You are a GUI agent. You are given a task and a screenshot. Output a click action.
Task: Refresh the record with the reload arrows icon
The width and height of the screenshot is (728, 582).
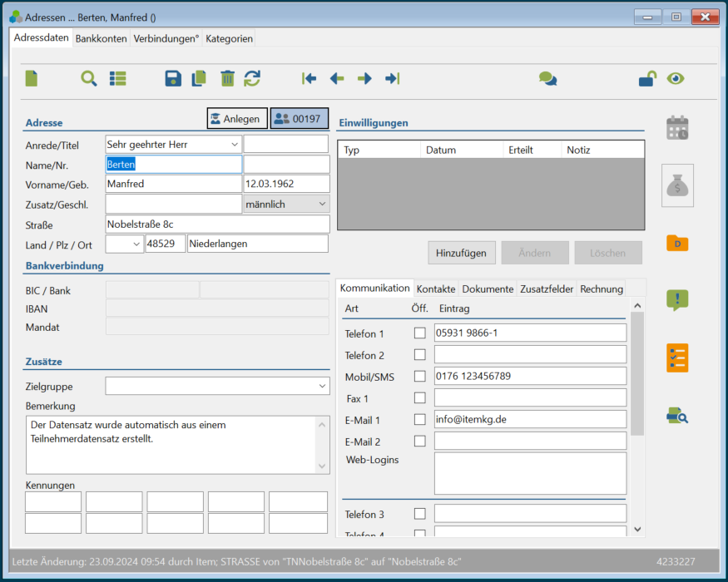pos(252,78)
